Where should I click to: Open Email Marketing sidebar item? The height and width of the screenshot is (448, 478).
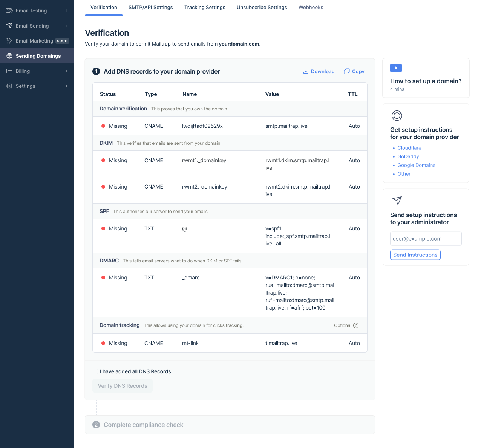37,41
